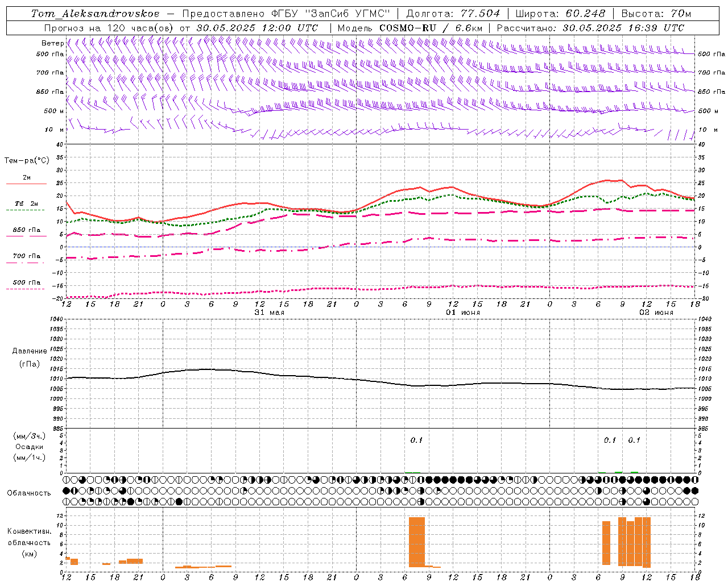The width and height of the screenshot is (728, 582).
Task: Select the text 'Предоставлено ФГБУ "ЗапСиб УГМС"'
Action: tap(286, 14)
